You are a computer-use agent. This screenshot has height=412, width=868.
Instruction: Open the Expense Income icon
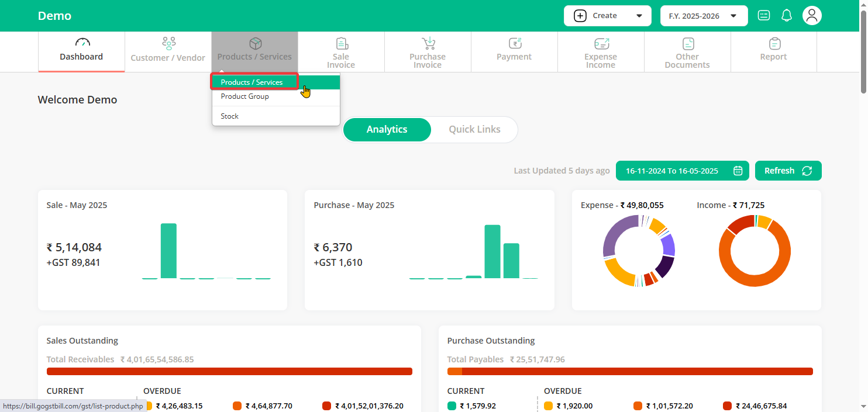pos(601,43)
